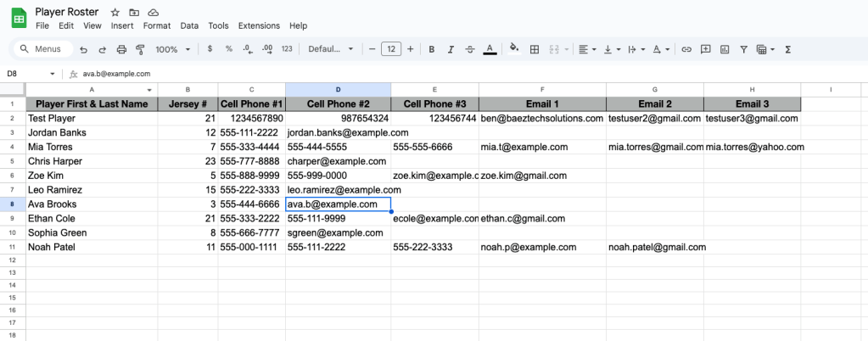Screen dimensions: 868x341
Task: Toggle bold formatting
Action: (x=432, y=49)
